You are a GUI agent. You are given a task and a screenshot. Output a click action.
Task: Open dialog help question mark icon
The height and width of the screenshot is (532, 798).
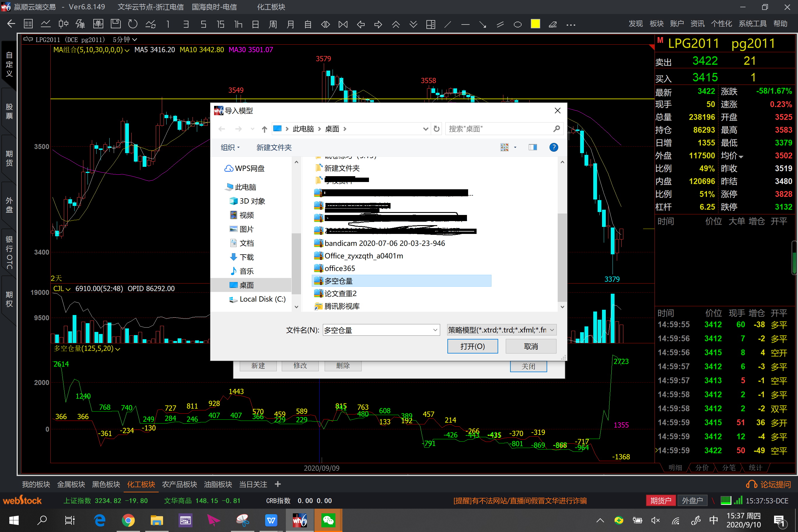pyautogui.click(x=553, y=147)
